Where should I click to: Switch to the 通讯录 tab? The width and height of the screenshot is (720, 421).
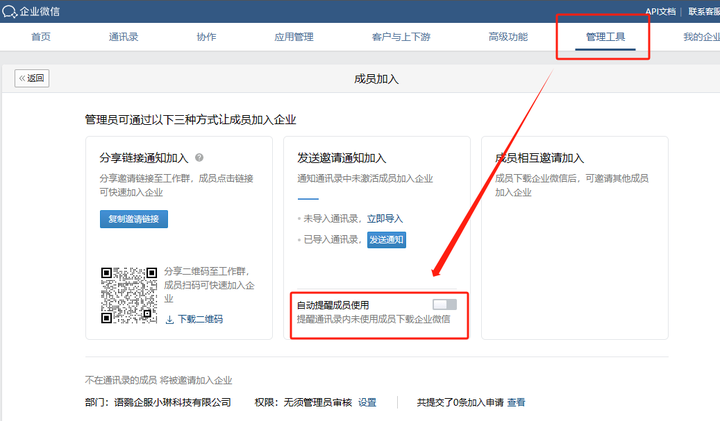[124, 37]
